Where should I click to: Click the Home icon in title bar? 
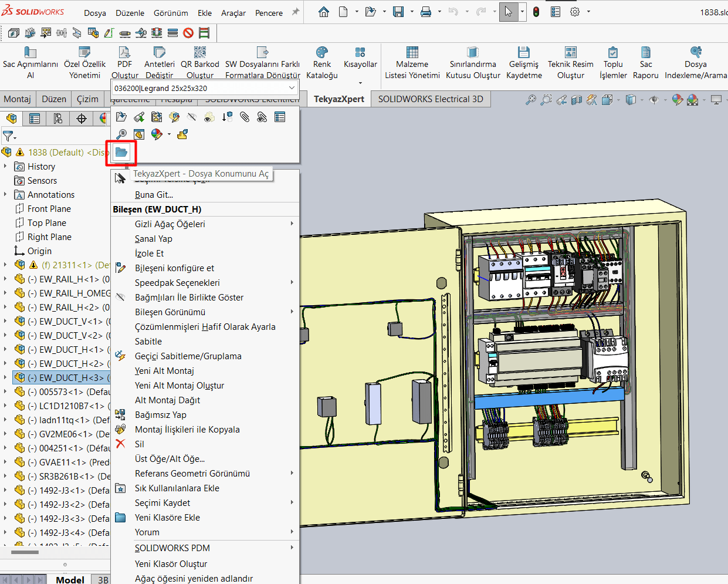pos(324,12)
